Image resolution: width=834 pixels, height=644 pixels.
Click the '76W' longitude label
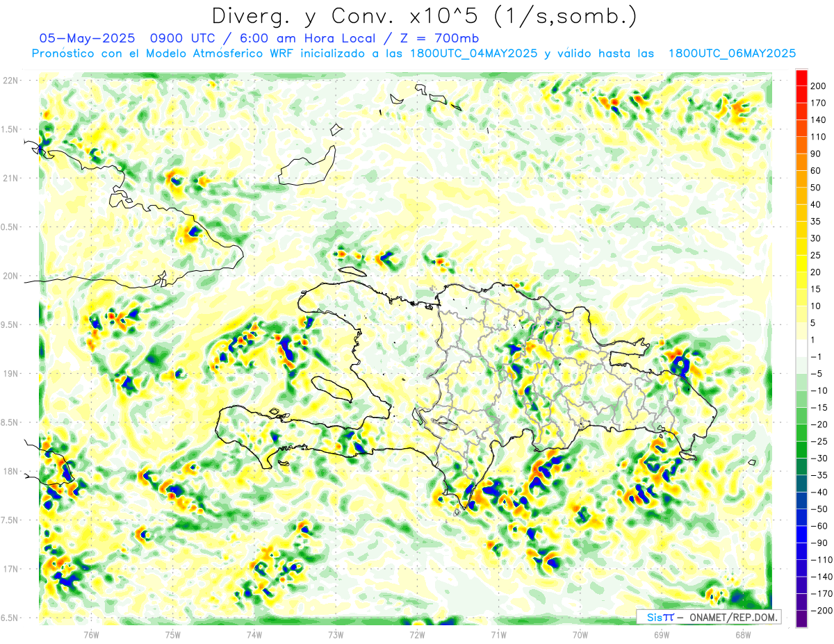(x=91, y=635)
